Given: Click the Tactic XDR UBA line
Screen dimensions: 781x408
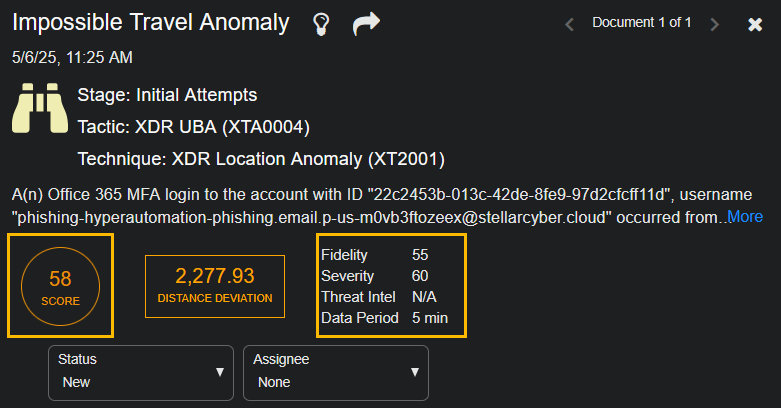Looking at the screenshot, I should [x=194, y=127].
